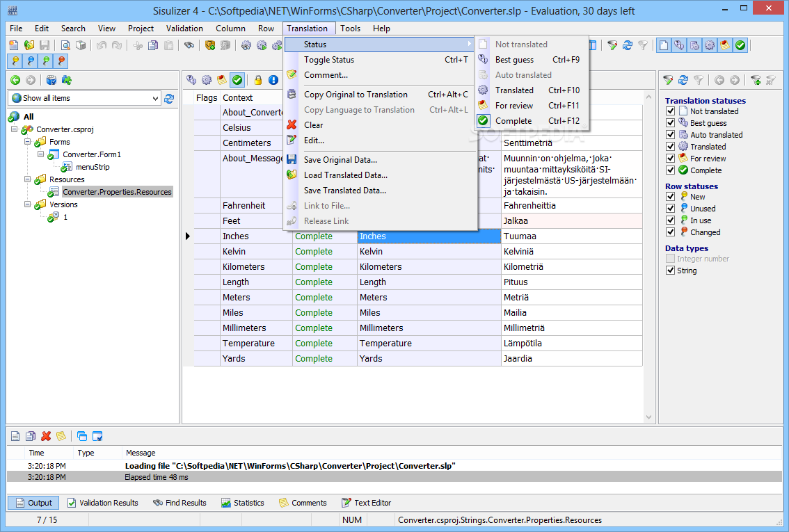
Task: Open the Find Results tab
Action: pyautogui.click(x=180, y=503)
